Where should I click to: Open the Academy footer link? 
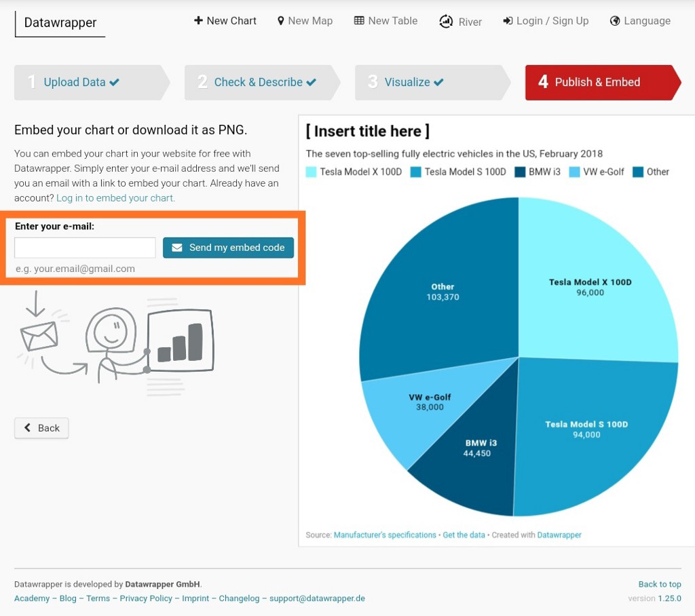[x=32, y=598]
